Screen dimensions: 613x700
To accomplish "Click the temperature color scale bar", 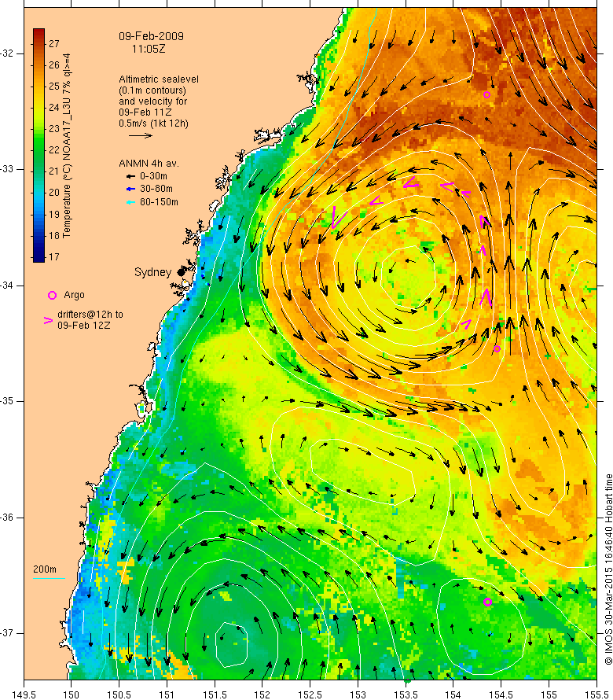I will [39, 145].
